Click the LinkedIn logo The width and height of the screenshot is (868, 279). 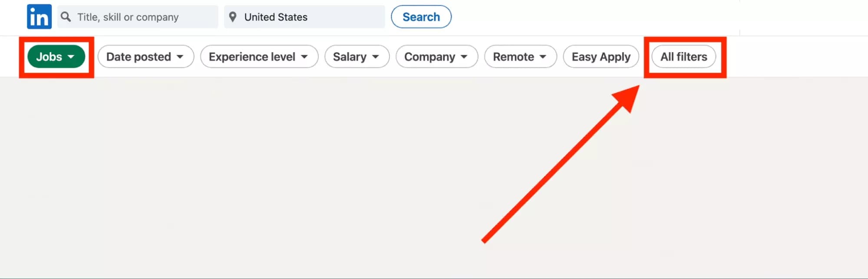[39, 16]
